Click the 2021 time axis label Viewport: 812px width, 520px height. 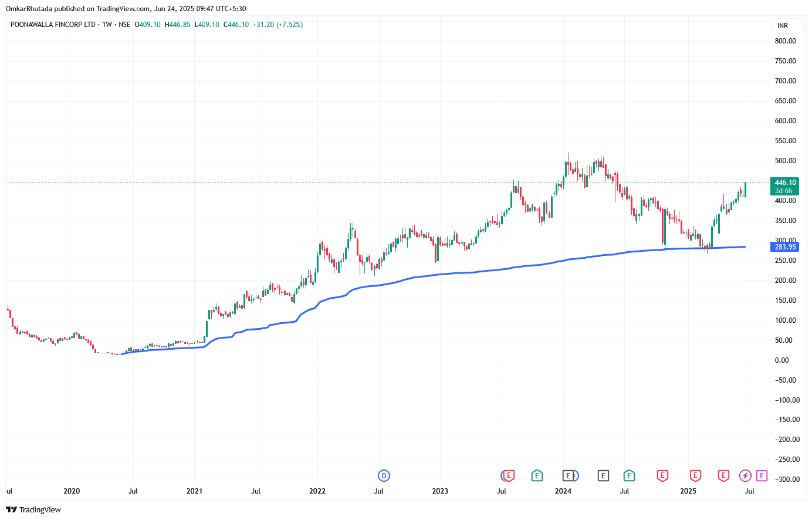point(194,491)
